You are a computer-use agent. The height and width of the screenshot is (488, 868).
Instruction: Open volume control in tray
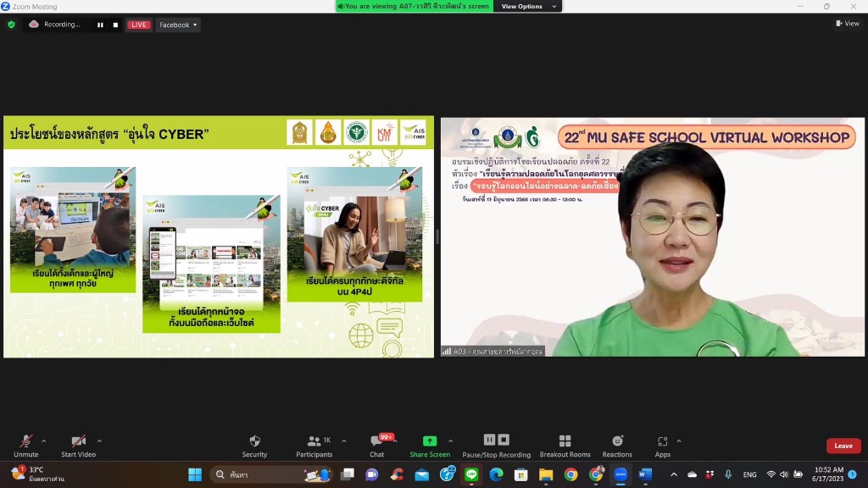[784, 474]
